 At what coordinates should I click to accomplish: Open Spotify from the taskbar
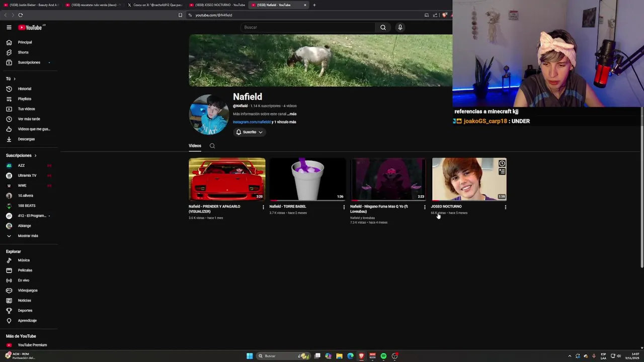[x=383, y=356]
